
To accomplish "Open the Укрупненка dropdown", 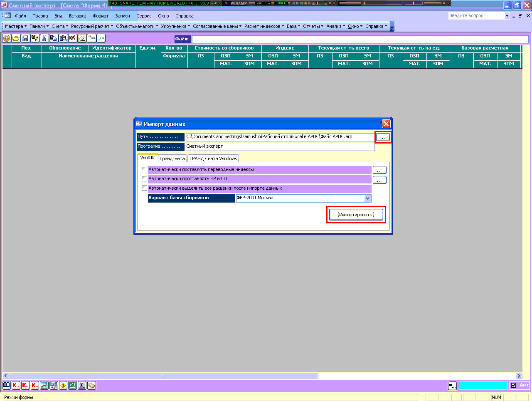I will click(x=175, y=26).
